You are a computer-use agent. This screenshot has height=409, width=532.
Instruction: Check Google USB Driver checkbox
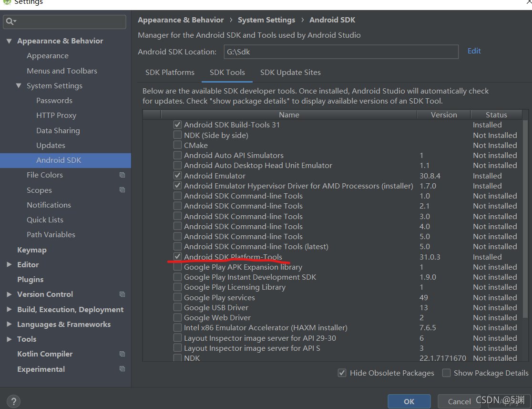[177, 307]
